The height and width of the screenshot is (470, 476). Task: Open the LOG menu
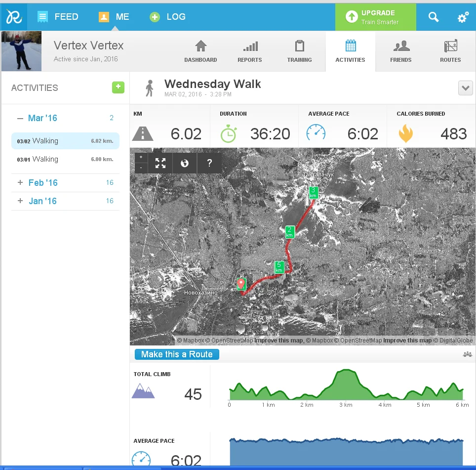pos(167,17)
